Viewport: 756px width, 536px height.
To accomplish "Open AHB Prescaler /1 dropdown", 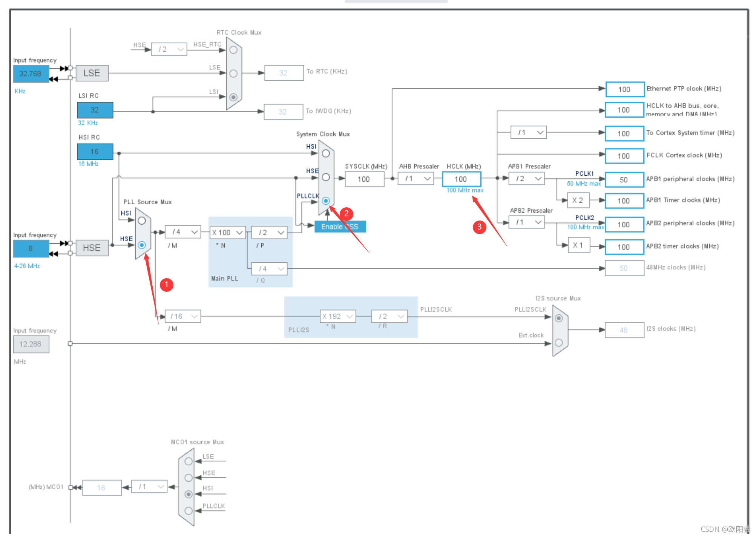I will 416,178.
